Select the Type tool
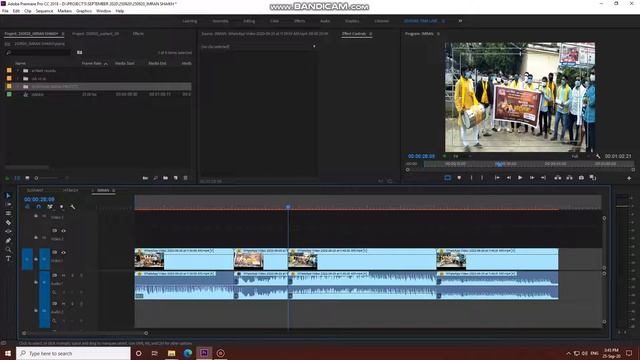 coord(8,259)
